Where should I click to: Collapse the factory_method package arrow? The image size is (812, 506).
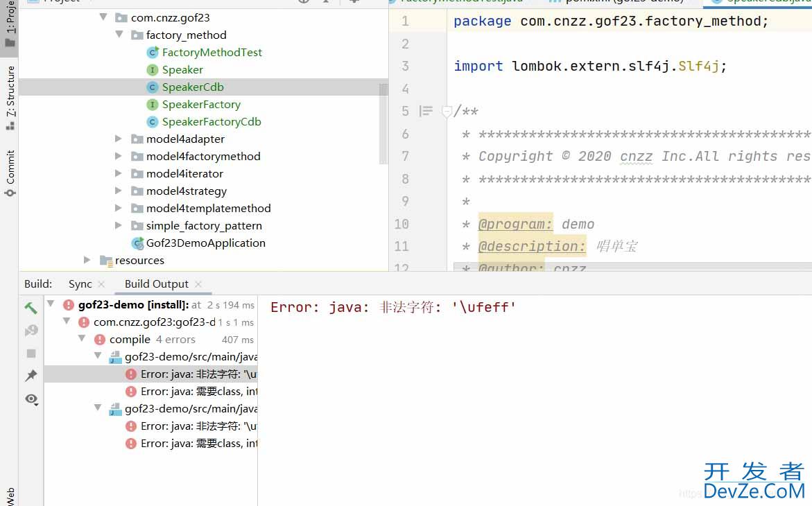(x=119, y=35)
